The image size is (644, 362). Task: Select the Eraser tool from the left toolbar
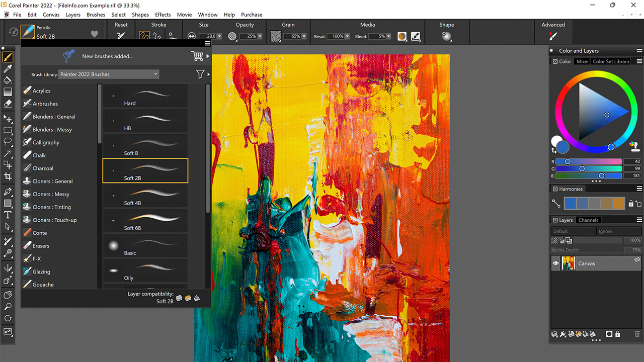click(8, 103)
